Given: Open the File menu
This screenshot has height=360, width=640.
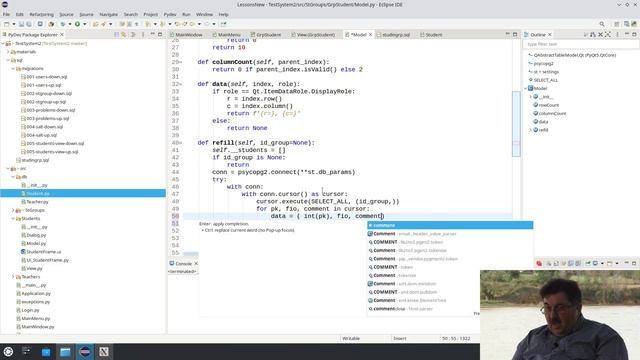Looking at the screenshot, I should tap(7, 14).
